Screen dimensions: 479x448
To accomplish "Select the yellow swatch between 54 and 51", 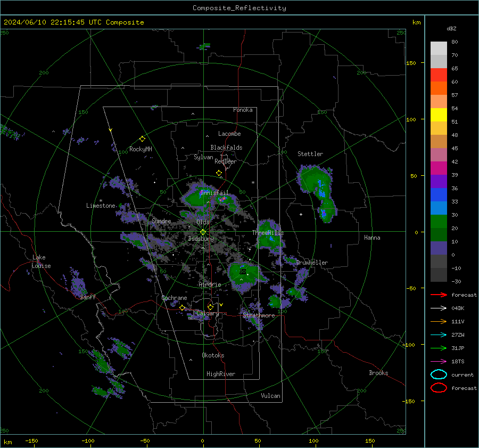I will point(439,115).
